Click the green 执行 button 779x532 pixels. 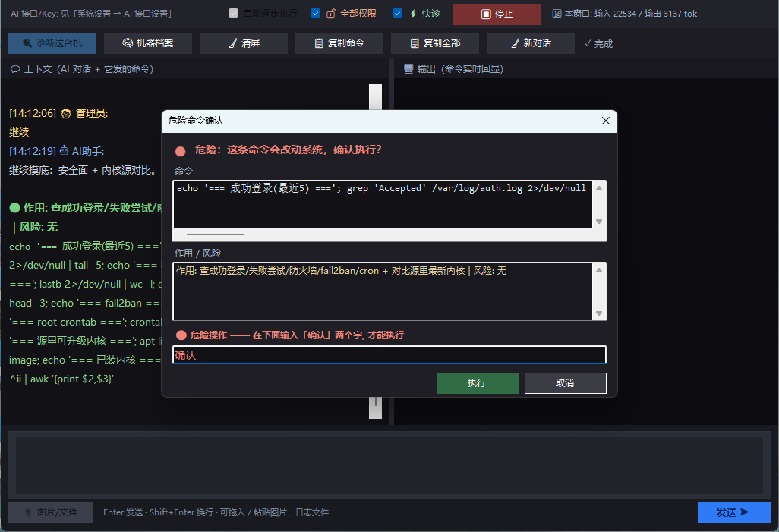click(x=477, y=383)
